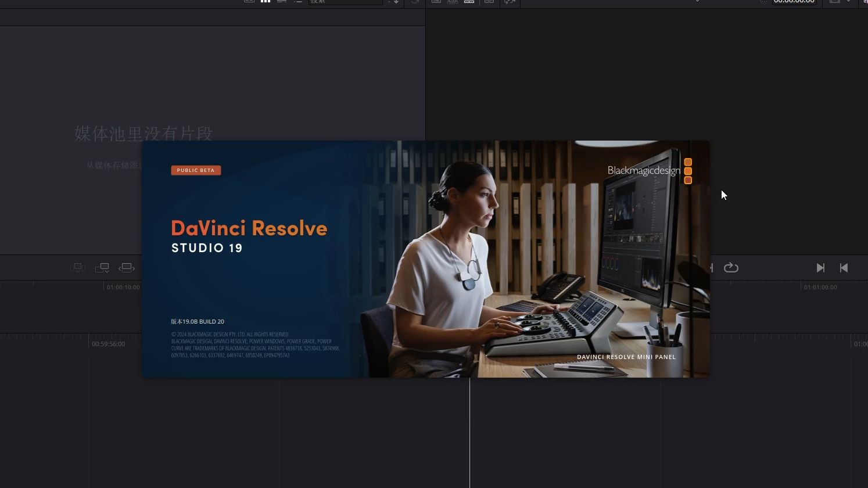
Task: Jump to previous clip button
Action: (844, 268)
